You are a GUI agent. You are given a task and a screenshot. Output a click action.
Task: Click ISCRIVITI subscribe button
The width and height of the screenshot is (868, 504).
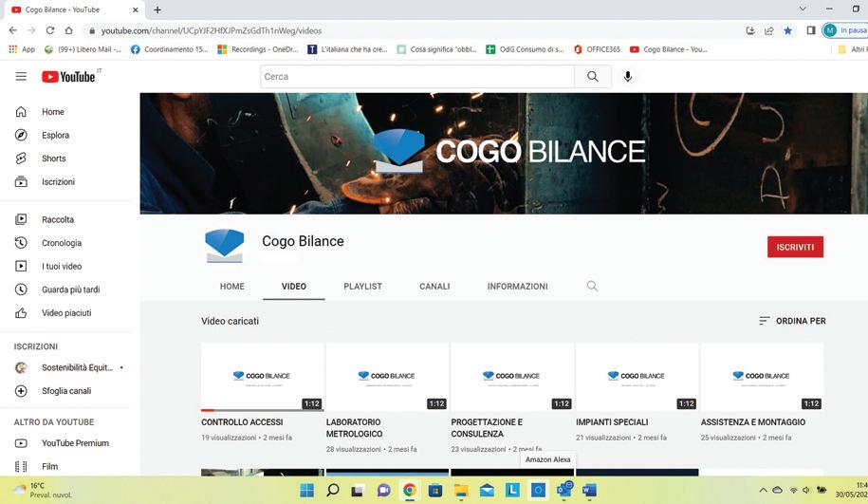click(x=795, y=247)
